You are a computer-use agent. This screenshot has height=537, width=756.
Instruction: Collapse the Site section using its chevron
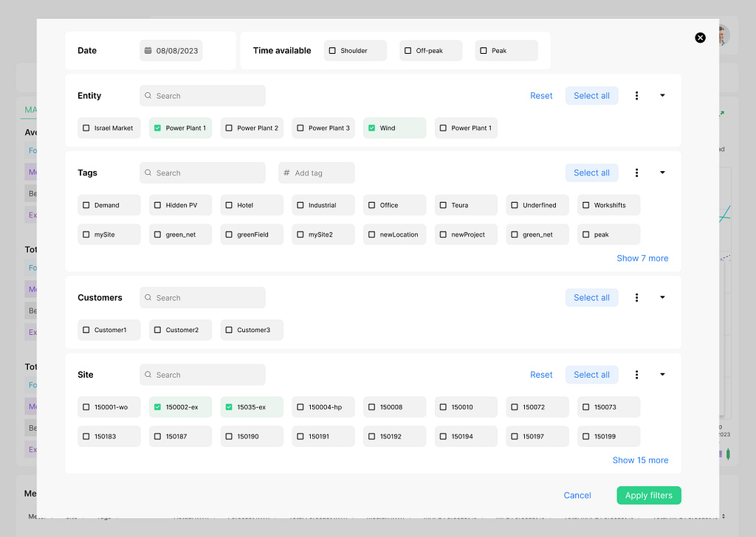(x=661, y=374)
